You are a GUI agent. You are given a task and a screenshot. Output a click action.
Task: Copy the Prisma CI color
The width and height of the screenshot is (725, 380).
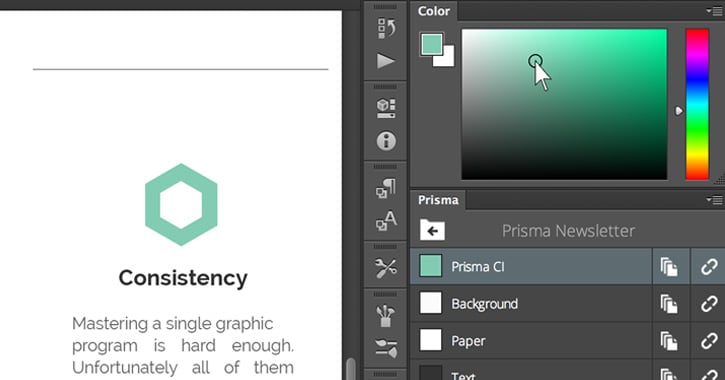click(669, 267)
